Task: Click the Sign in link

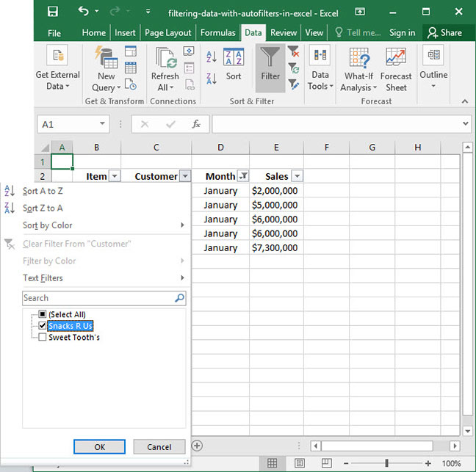Action: pos(403,33)
